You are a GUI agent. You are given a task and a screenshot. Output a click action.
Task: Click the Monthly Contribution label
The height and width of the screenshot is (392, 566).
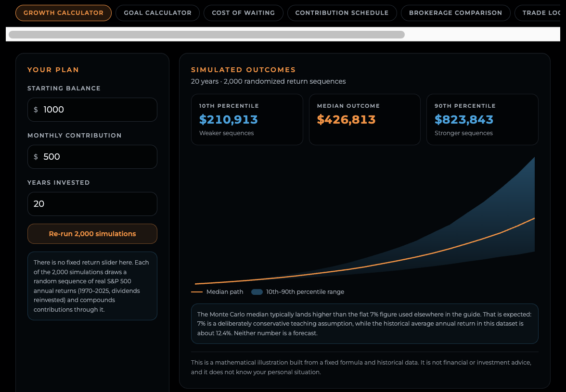(74, 136)
